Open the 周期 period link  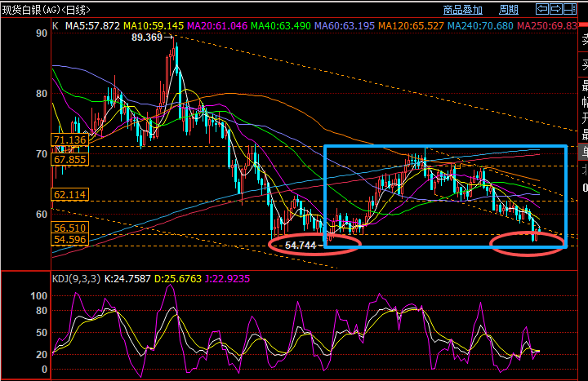509,10
